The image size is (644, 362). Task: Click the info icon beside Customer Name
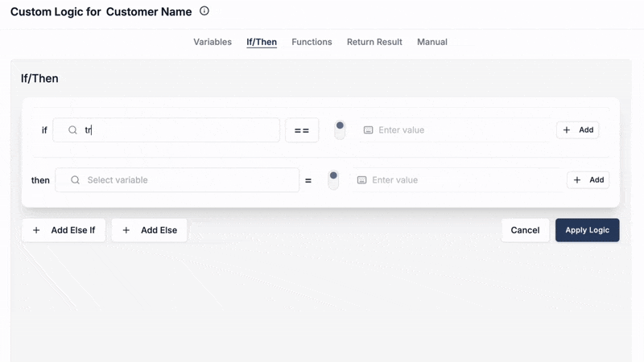(x=204, y=11)
